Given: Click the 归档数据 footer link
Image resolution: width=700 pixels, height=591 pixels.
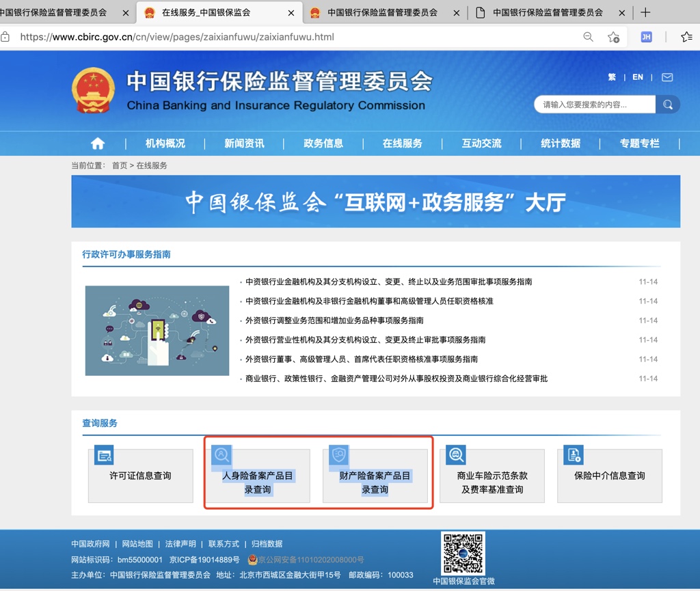Looking at the screenshot, I should click(x=267, y=544).
